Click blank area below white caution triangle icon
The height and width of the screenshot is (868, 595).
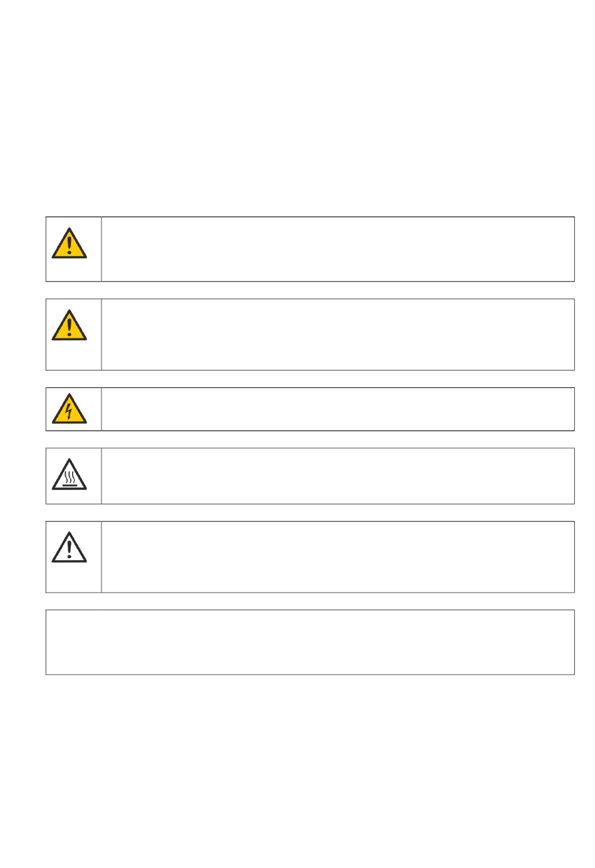point(73,578)
